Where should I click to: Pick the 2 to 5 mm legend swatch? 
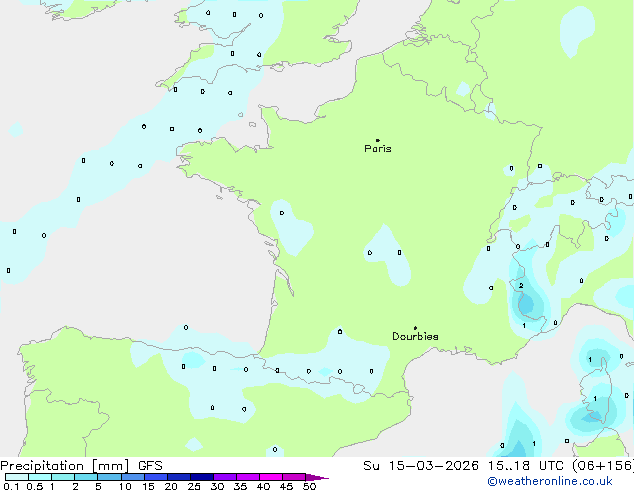click(86, 477)
